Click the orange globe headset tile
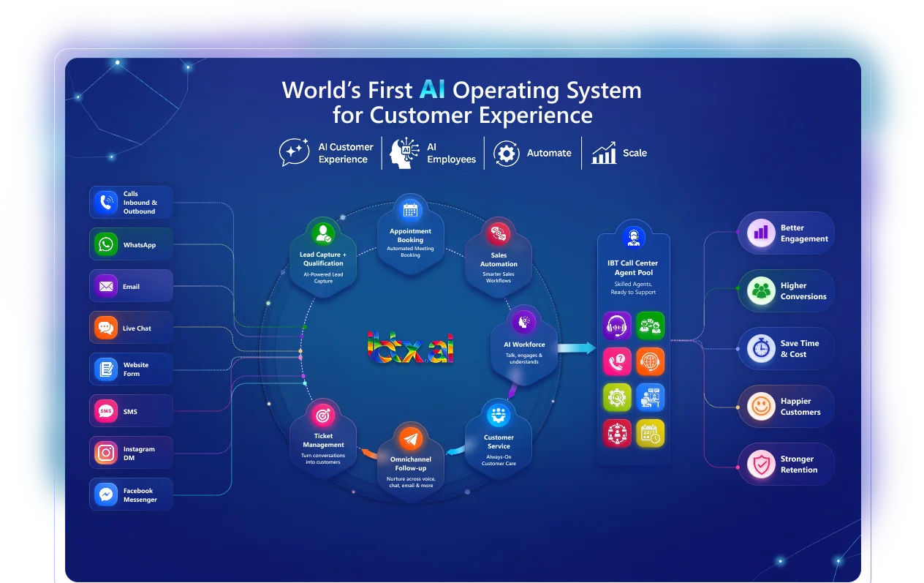The width and height of the screenshot is (924, 583). coord(650,361)
